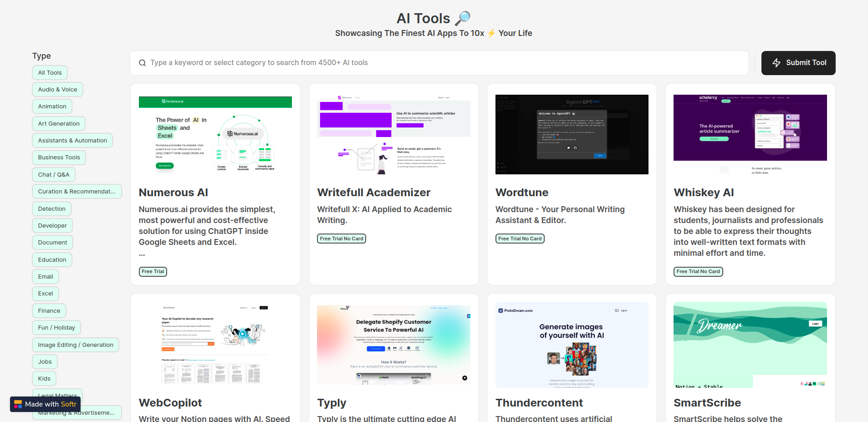
Task: Open the Writefull Academizer preview image
Action: (393, 134)
